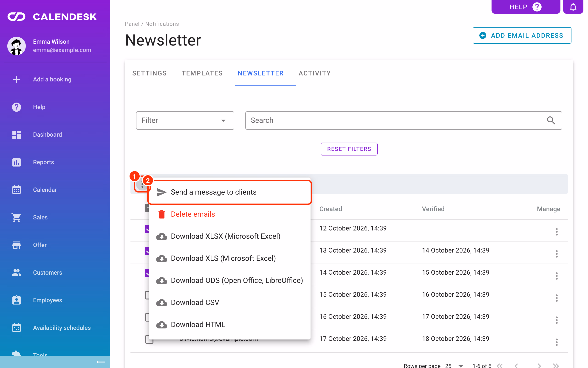
Task: Sort by the Created column header
Action: tap(331, 209)
